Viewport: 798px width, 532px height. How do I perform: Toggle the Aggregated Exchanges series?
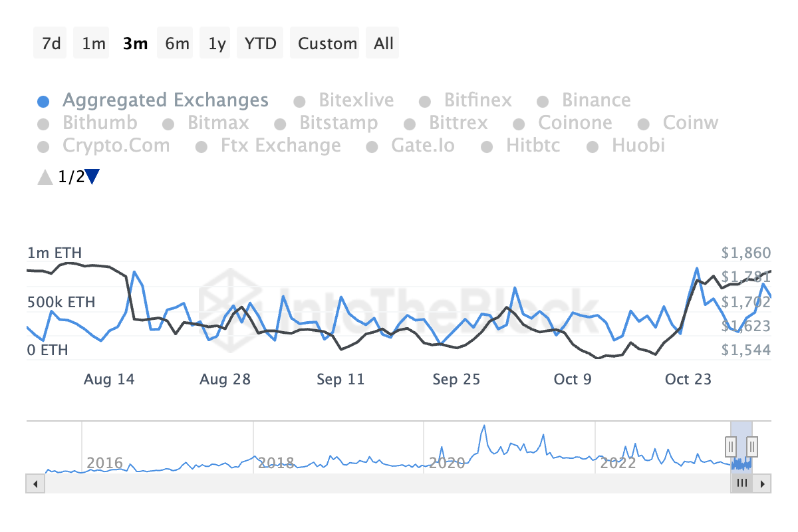(43, 100)
